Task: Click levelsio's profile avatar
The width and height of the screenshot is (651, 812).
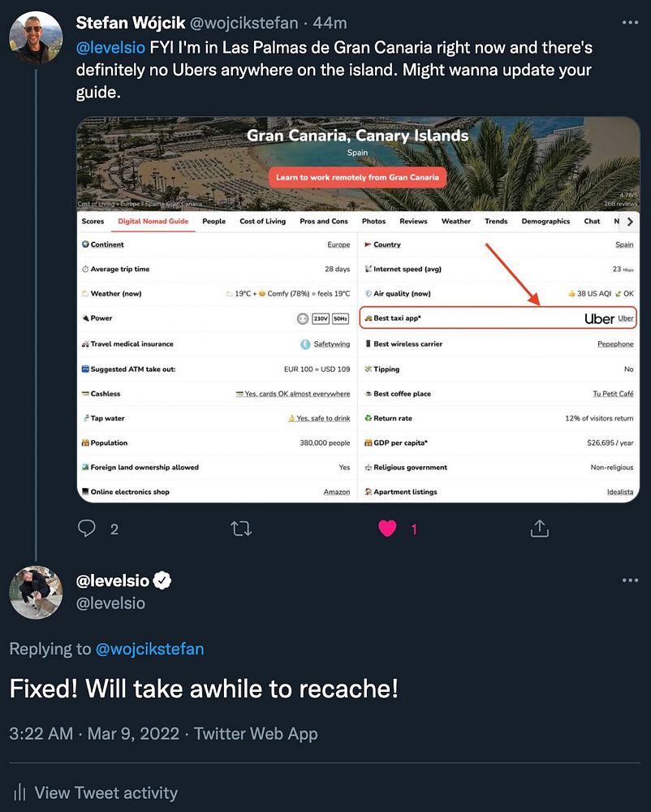Action: (36, 593)
